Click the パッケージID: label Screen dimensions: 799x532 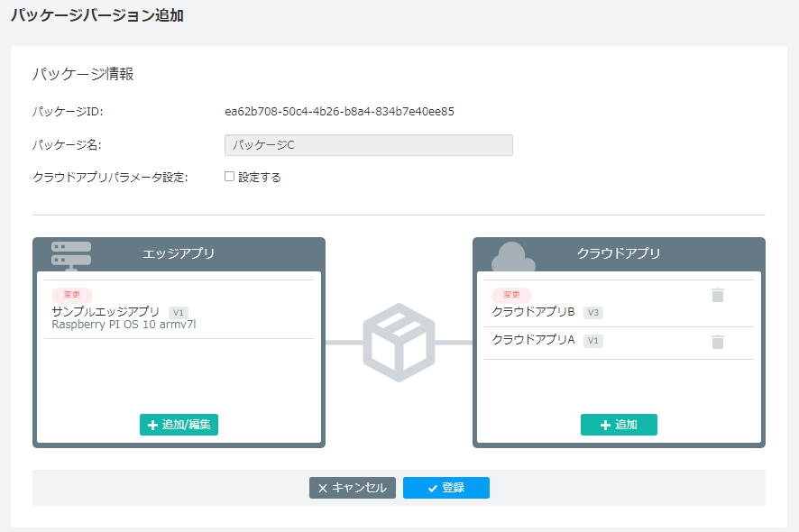68,112
